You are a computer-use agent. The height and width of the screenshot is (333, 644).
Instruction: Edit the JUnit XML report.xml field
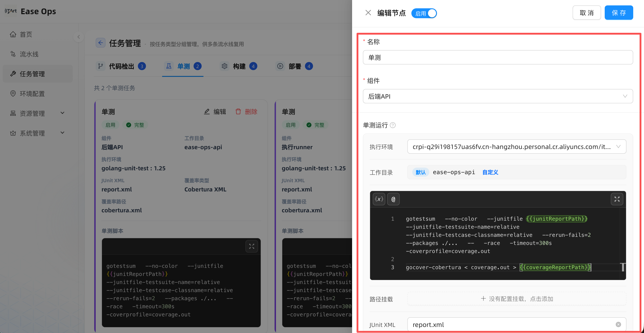click(516, 325)
